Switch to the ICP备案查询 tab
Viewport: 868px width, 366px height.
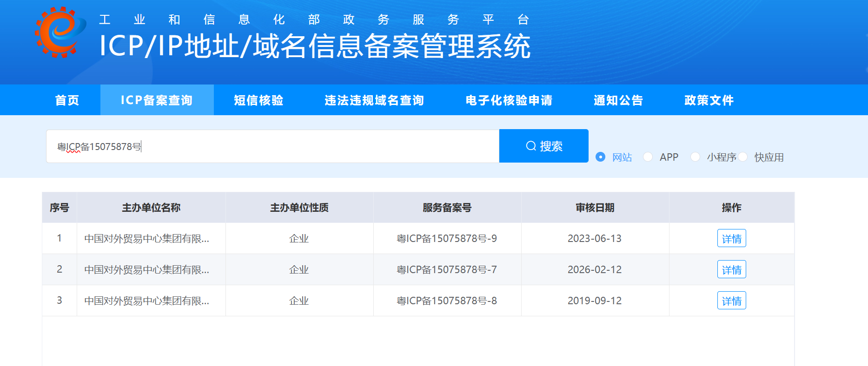point(157,100)
